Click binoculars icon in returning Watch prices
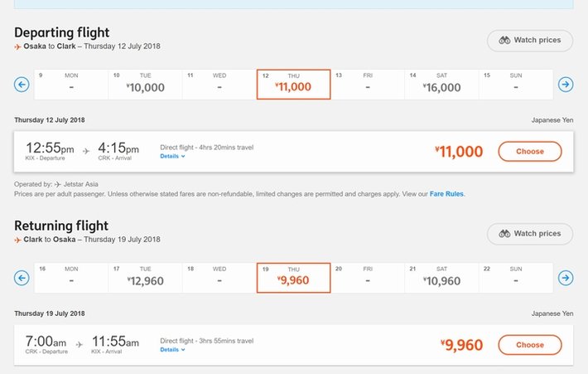Image resolution: width=588 pixels, height=374 pixels. 504,234
